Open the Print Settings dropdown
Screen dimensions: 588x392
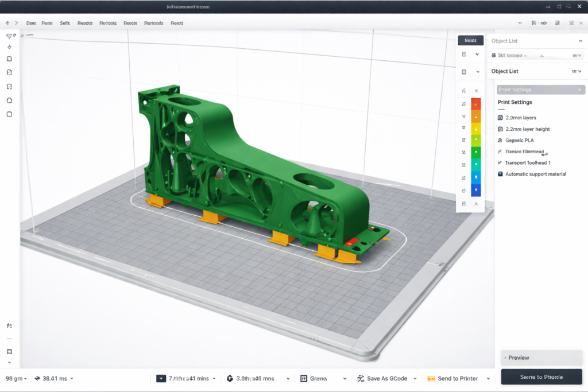[540, 90]
